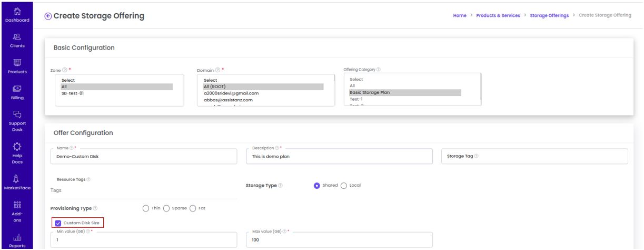Click the help icon next to Offering Category
Screen dimensions: 644x250
[379, 70]
